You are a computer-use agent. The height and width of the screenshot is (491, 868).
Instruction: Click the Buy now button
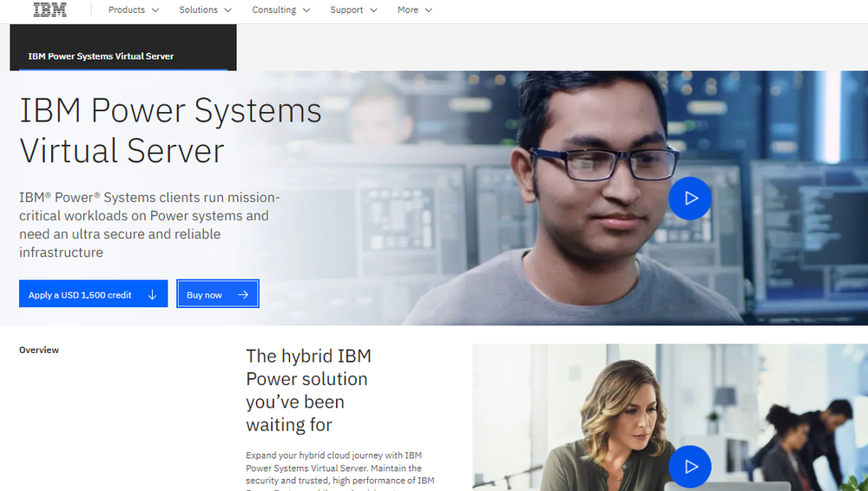(218, 293)
